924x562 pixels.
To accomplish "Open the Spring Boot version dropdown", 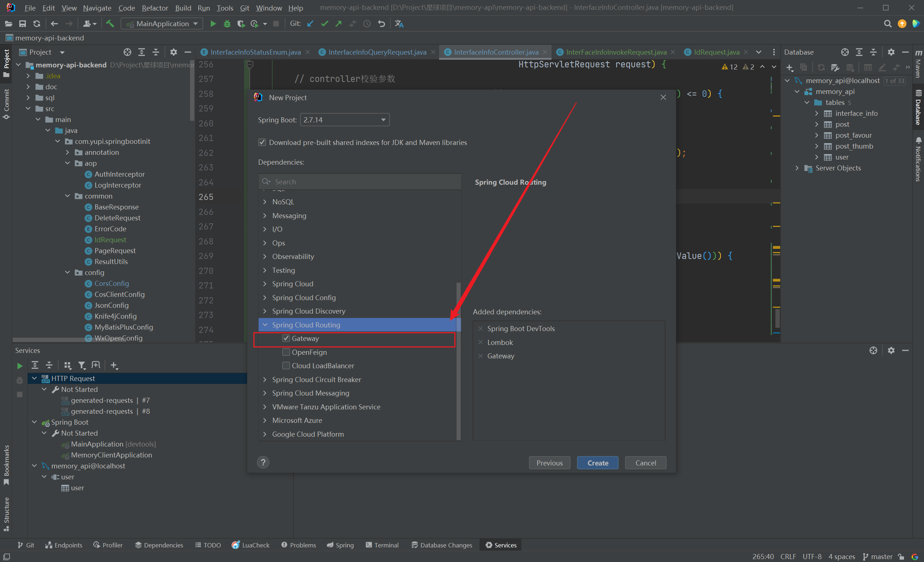I will (345, 120).
